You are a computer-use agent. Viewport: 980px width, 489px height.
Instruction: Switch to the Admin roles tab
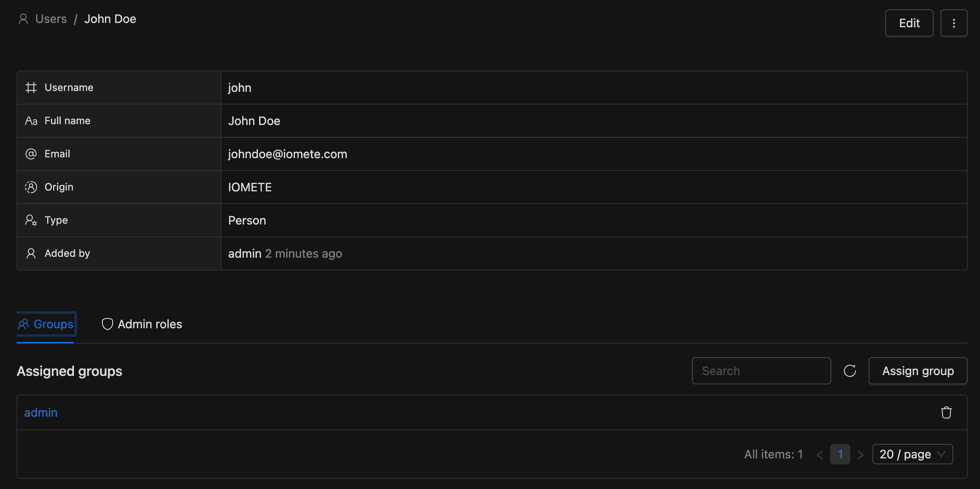(x=142, y=324)
